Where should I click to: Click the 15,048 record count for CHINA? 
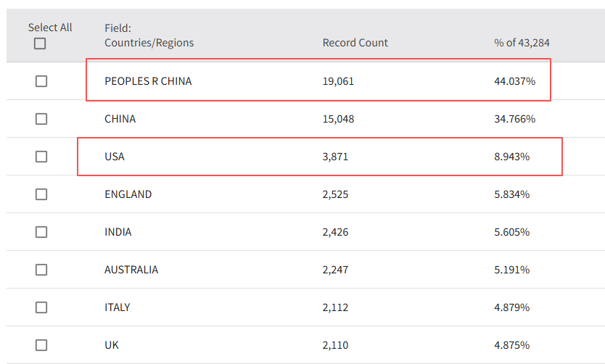click(338, 119)
